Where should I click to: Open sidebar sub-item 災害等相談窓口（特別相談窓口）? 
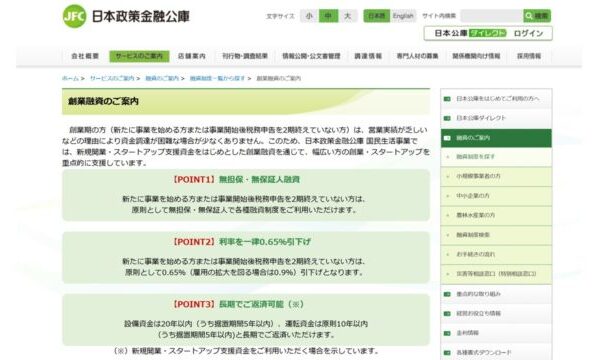(496, 274)
